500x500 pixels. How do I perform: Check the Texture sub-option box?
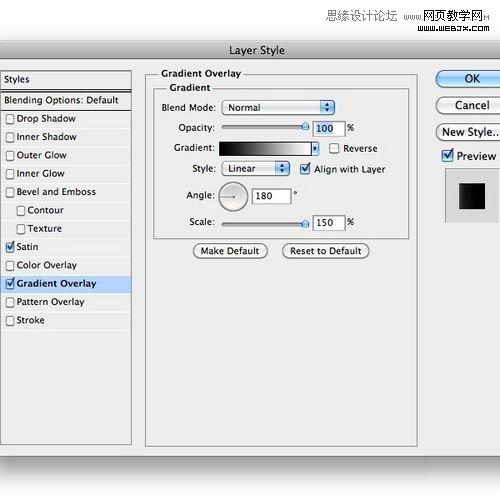pyautogui.click(x=21, y=229)
